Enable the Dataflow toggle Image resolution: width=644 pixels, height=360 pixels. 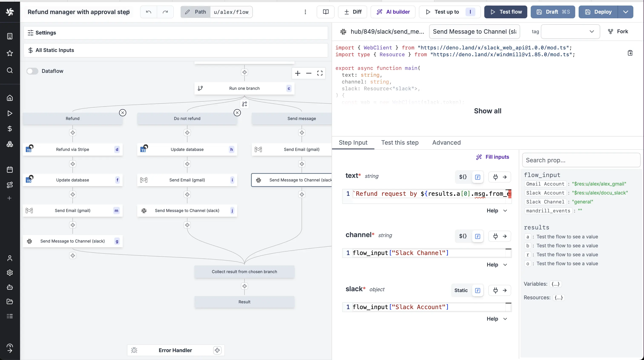tap(32, 71)
